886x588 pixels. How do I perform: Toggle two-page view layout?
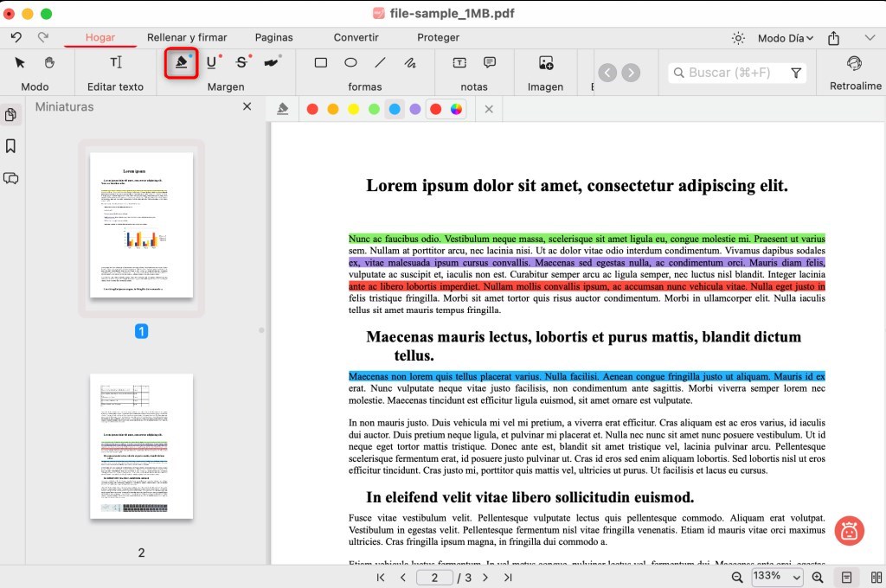click(873, 577)
